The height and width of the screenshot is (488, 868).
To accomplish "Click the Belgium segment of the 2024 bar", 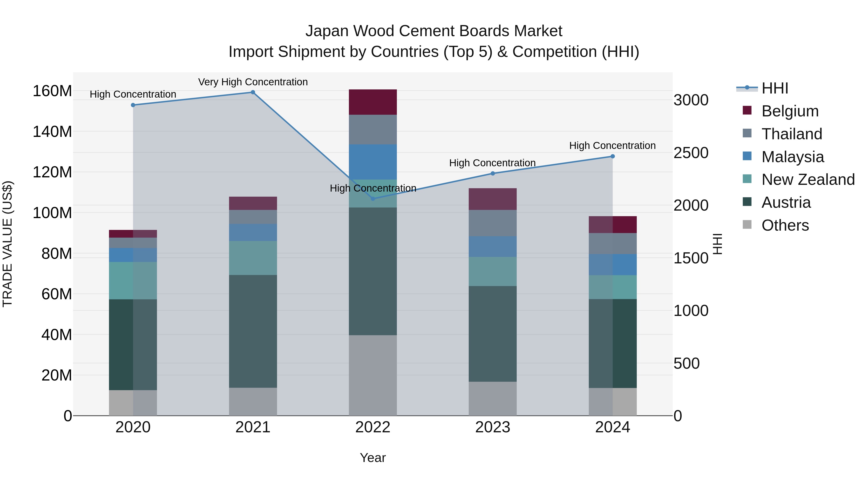I will pyautogui.click(x=613, y=225).
